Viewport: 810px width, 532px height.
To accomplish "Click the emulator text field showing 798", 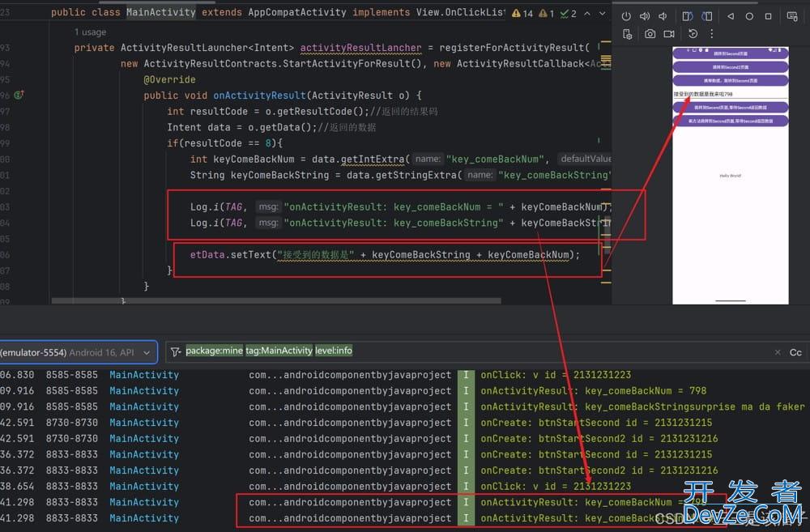I will click(731, 95).
